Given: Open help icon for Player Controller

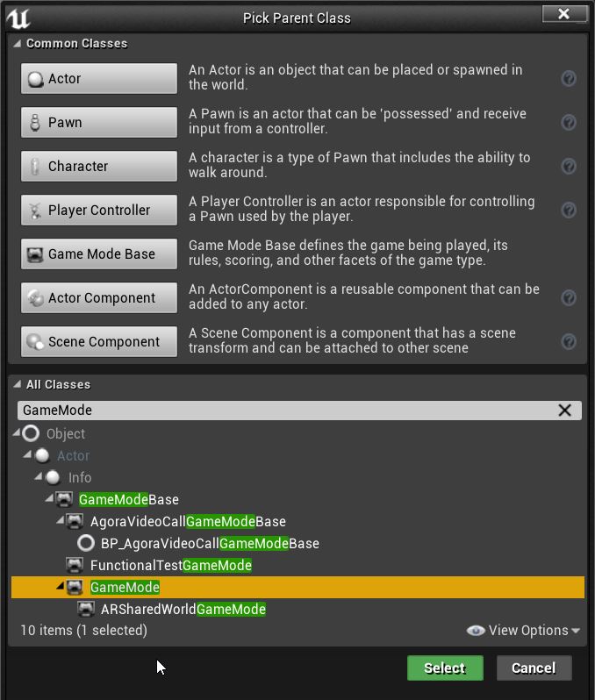Looking at the screenshot, I should coord(569,210).
